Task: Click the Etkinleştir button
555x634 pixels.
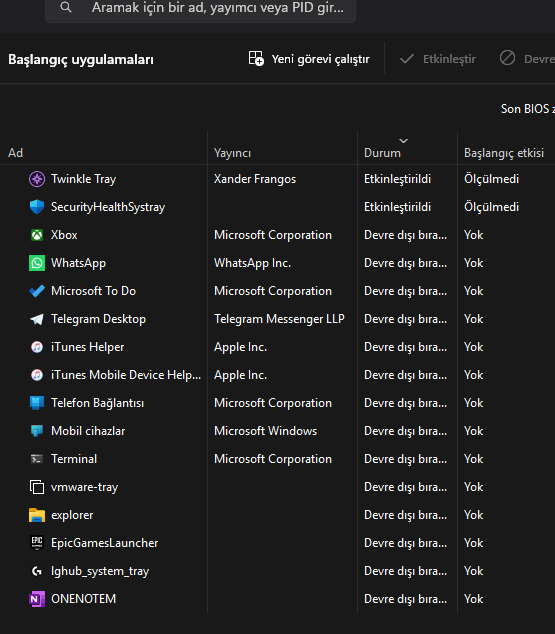Action: 438,59
